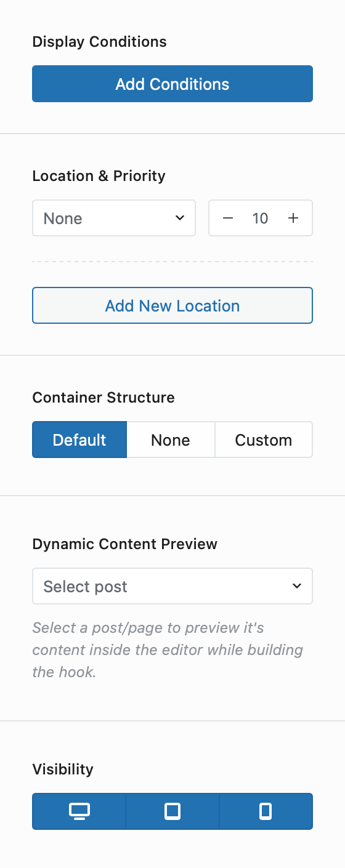Decrease priority with the minus icon
The height and width of the screenshot is (868, 345).
click(x=228, y=218)
